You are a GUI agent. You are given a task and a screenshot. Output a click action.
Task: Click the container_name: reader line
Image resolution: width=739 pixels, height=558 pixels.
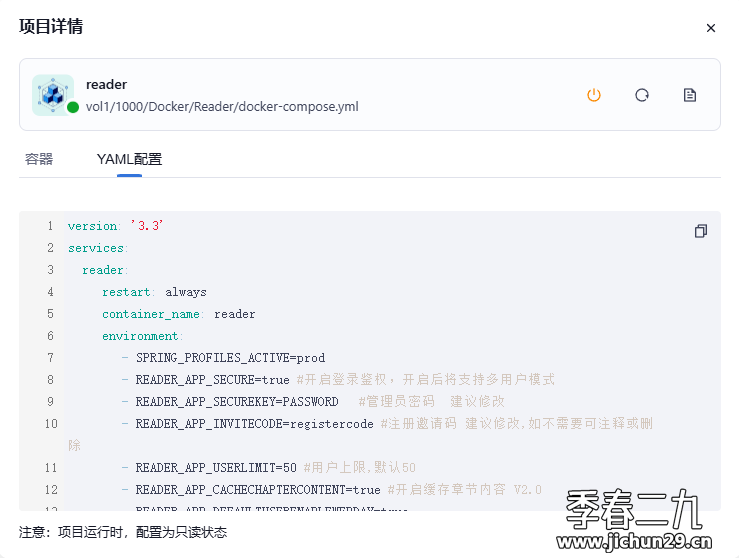179,314
